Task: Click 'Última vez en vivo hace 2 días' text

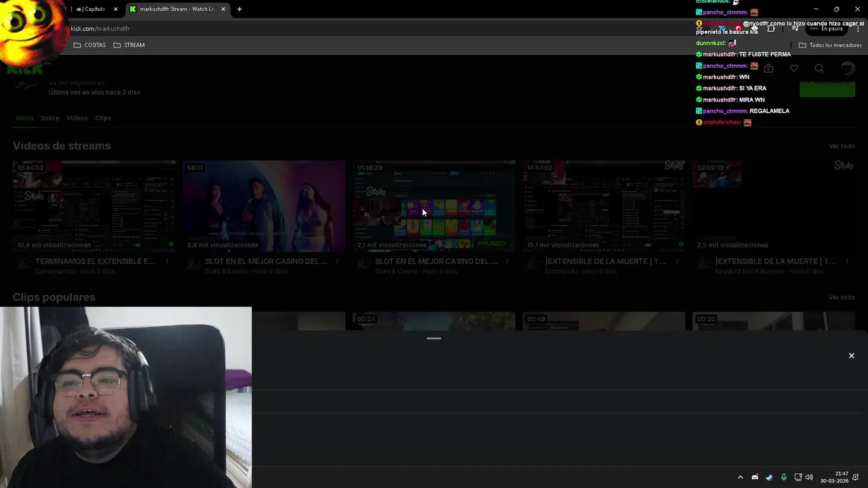Action: tap(94, 92)
